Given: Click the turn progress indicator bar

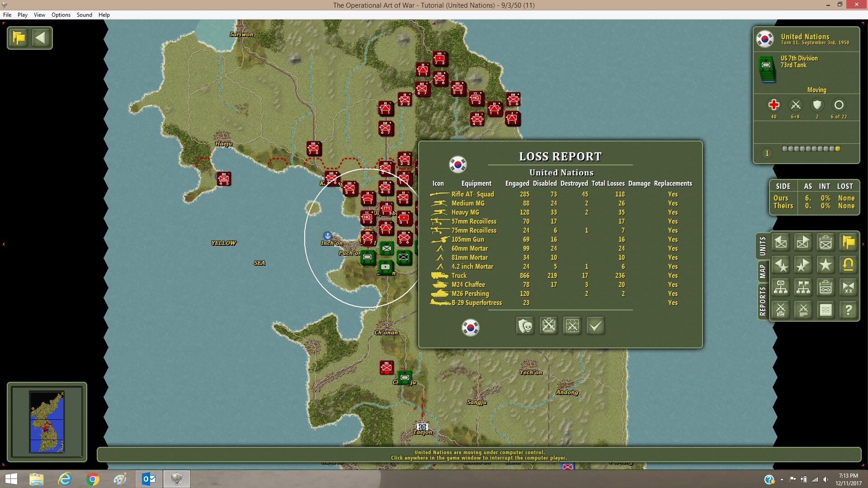Looking at the screenshot, I should (x=811, y=149).
